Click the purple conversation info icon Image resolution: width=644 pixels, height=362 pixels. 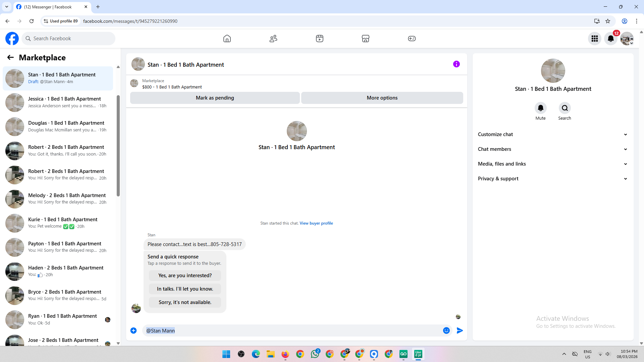(457, 64)
